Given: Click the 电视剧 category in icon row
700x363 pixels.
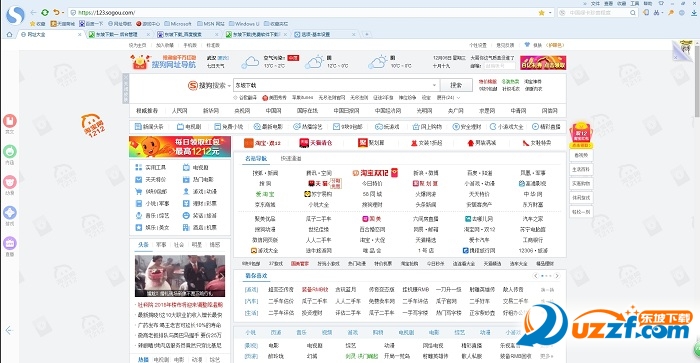Looking at the screenshot, I should tap(189, 127).
